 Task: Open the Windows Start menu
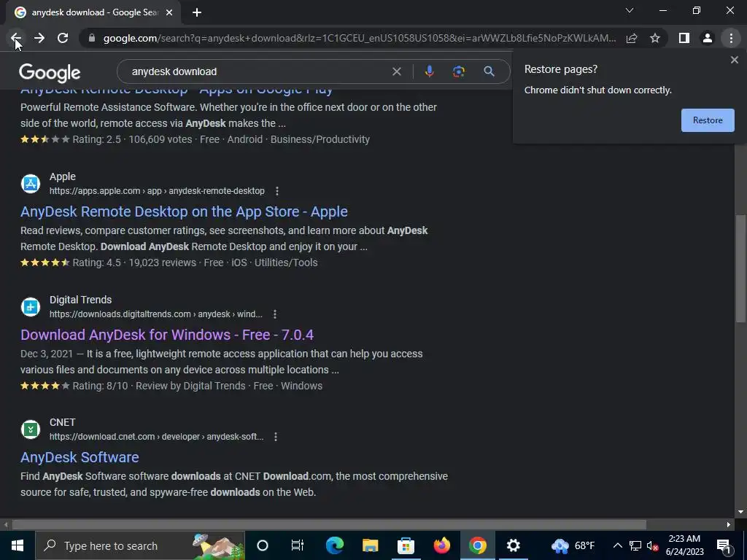(18, 545)
